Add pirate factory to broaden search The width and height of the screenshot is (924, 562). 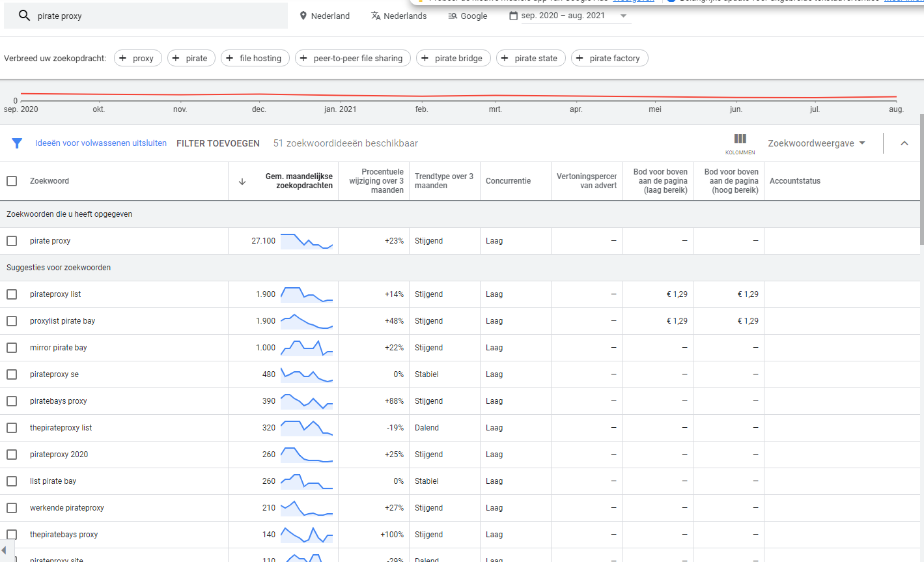pos(609,58)
